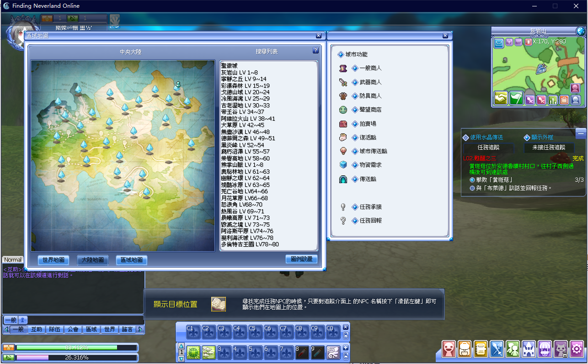The height and width of the screenshot is (364, 588).
Task: Click the green flag icon on minimap
Action: pos(516,98)
